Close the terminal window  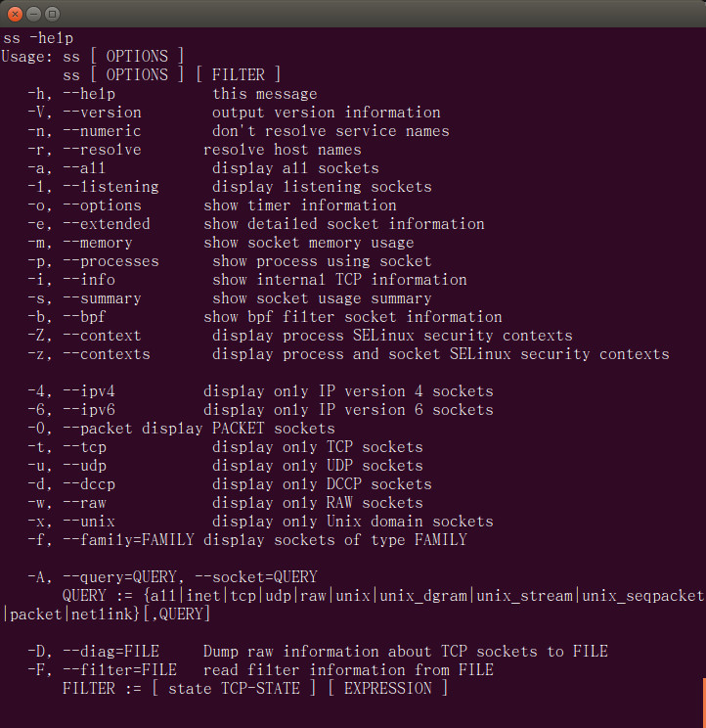point(15,14)
